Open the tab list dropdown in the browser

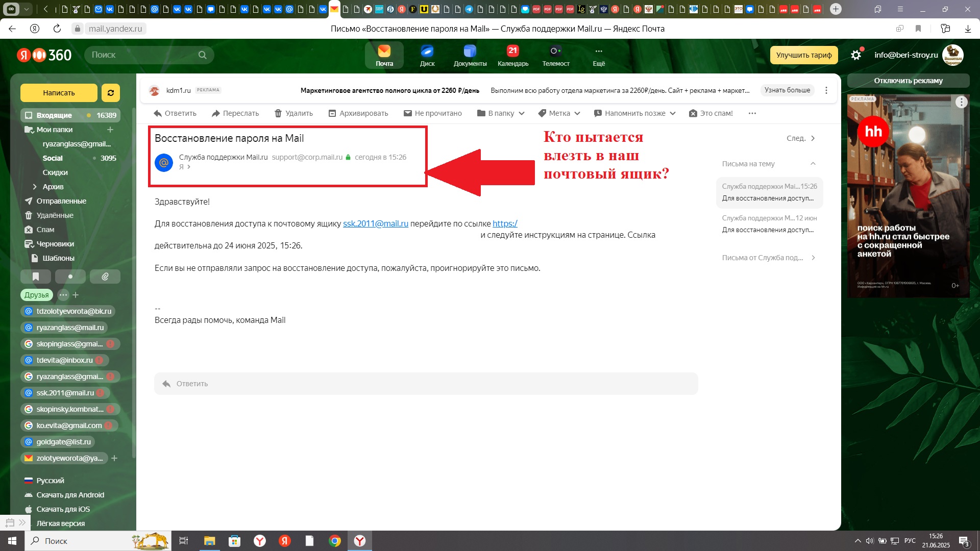coord(27,9)
